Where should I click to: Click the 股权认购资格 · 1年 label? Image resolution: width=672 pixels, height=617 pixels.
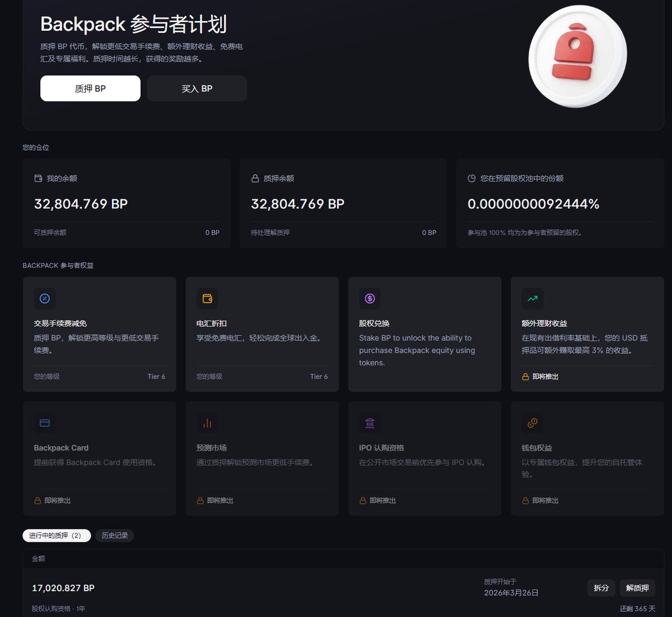[59, 609]
